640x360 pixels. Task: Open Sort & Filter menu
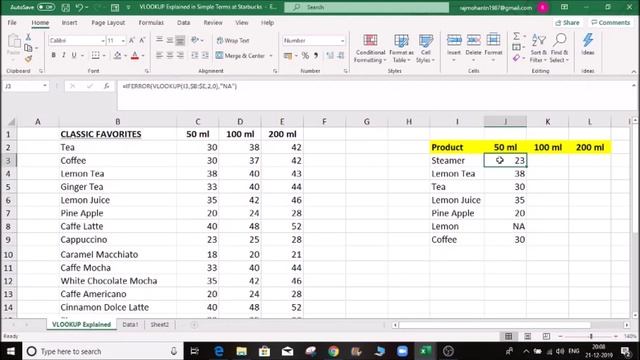[x=539, y=48]
